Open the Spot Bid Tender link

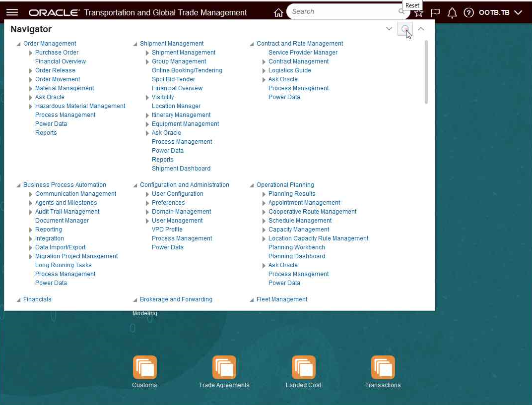click(173, 79)
